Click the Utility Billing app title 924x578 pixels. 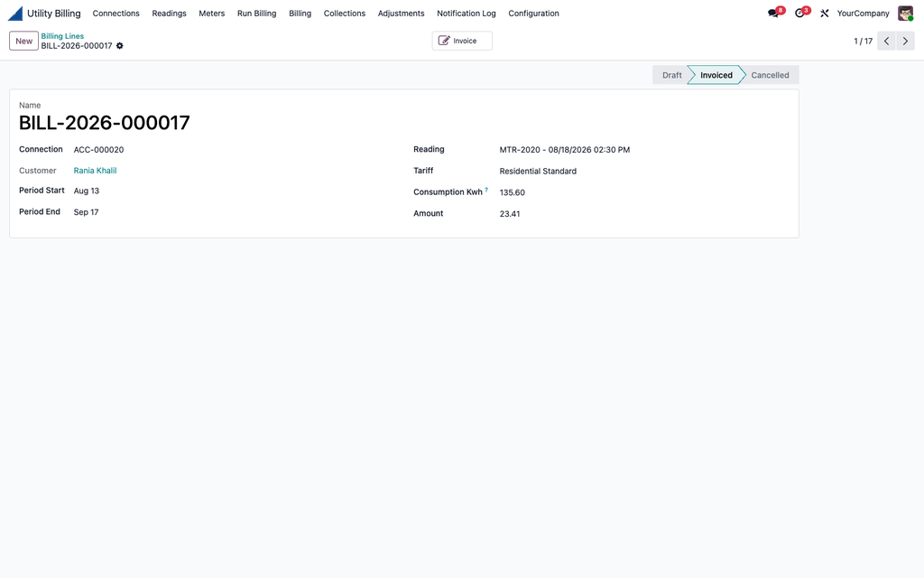point(53,13)
